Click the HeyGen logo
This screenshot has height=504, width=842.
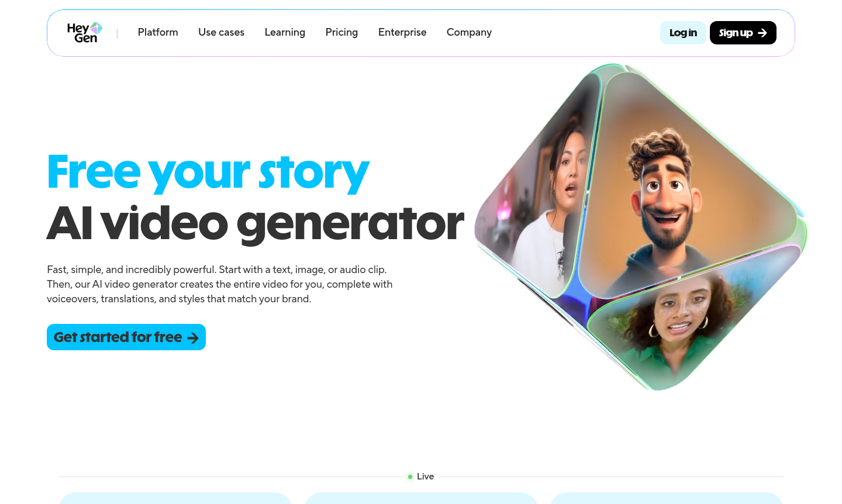(x=85, y=33)
